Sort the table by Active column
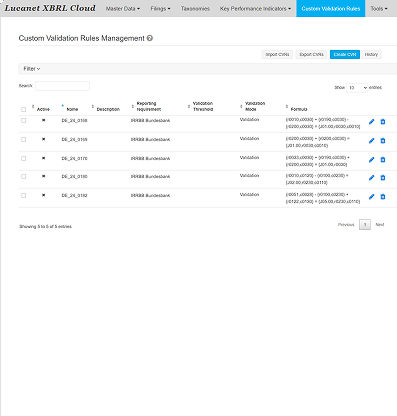Viewport: 397px width, 416px height. (x=43, y=109)
